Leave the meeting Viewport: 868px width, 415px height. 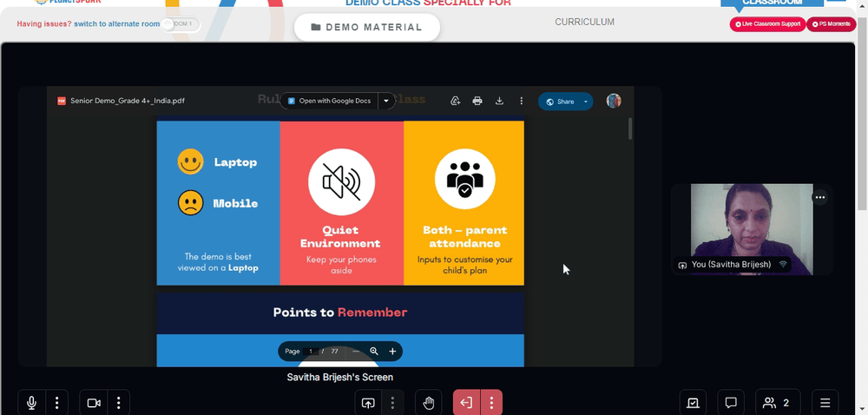pos(467,403)
